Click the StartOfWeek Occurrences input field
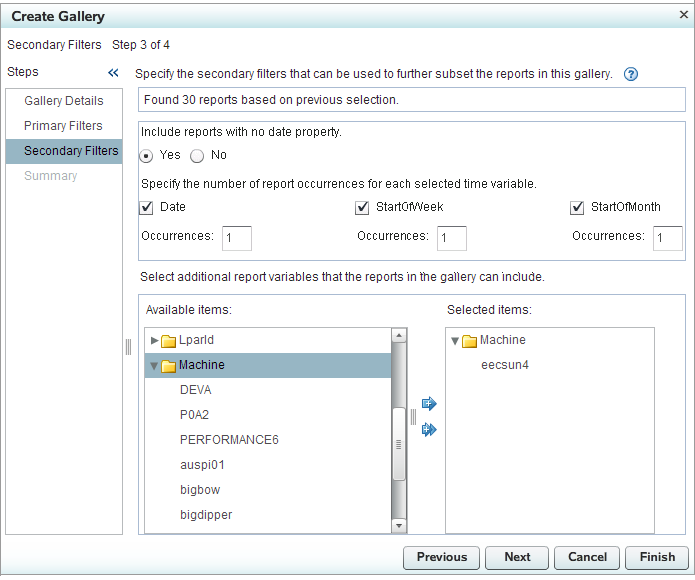Screen dimensions: 695x580 click(452, 238)
